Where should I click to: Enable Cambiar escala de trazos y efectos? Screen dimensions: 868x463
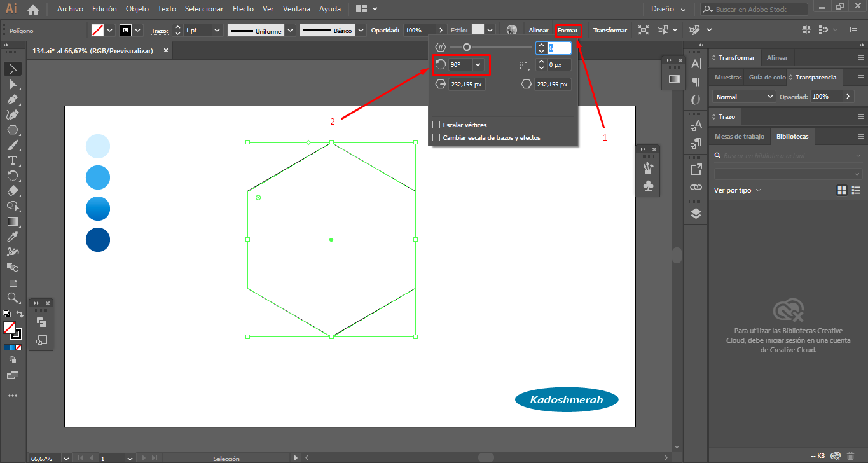pos(436,137)
